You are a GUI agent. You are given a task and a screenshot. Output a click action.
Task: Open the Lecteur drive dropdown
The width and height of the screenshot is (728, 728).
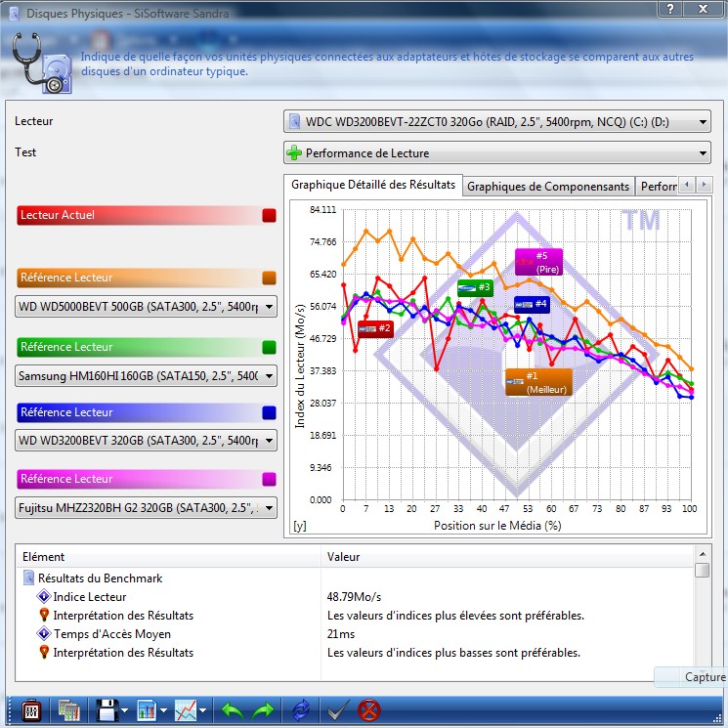(x=496, y=122)
